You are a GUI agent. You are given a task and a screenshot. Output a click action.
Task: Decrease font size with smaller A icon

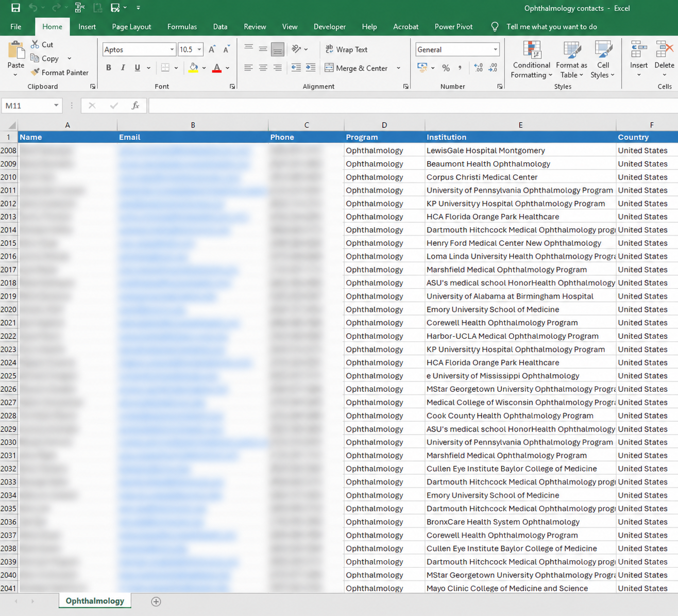pos(226,49)
